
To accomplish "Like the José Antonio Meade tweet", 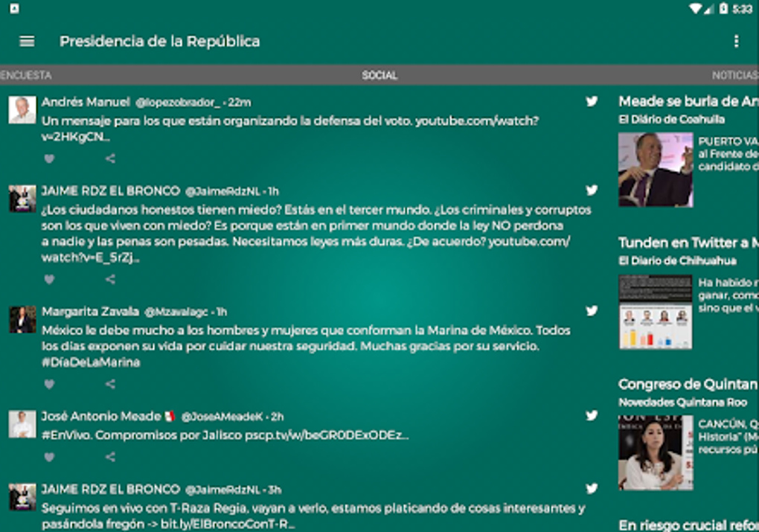I will point(49,457).
